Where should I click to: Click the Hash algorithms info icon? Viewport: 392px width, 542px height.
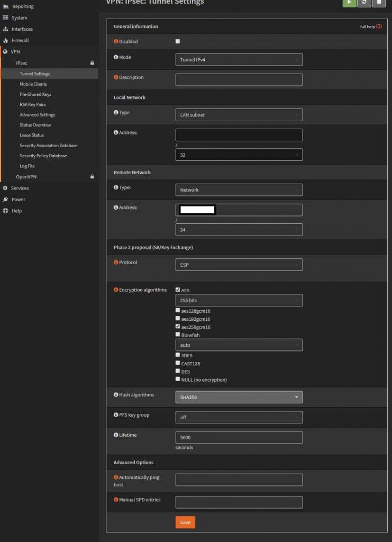[x=116, y=394]
